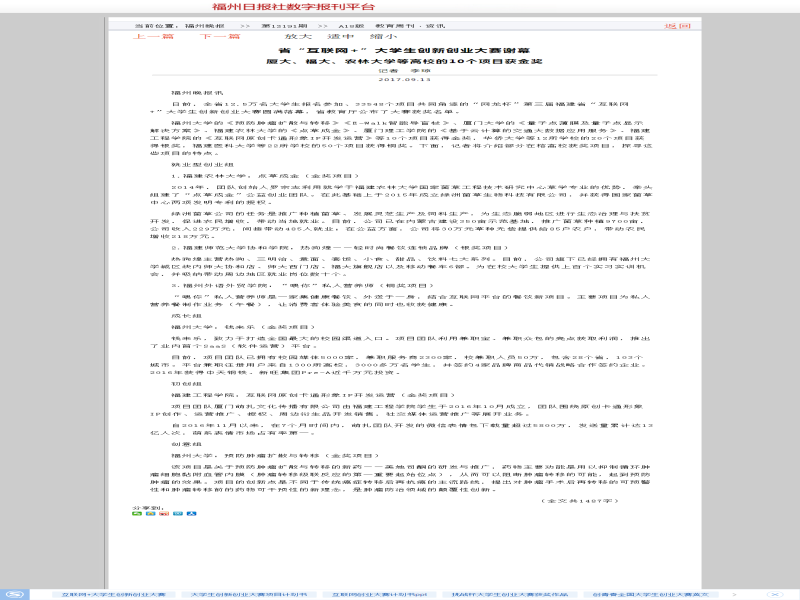The width and height of the screenshot is (800, 600).
Task: Click article date 2017.09.13
Action: [x=405, y=79]
